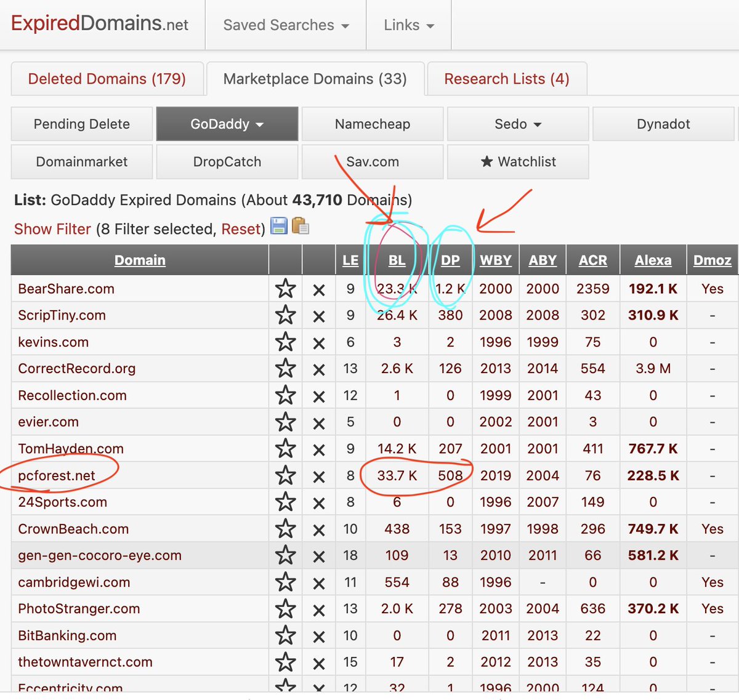Star kevins.com domain row
The height and width of the screenshot is (700, 739).
click(x=285, y=342)
